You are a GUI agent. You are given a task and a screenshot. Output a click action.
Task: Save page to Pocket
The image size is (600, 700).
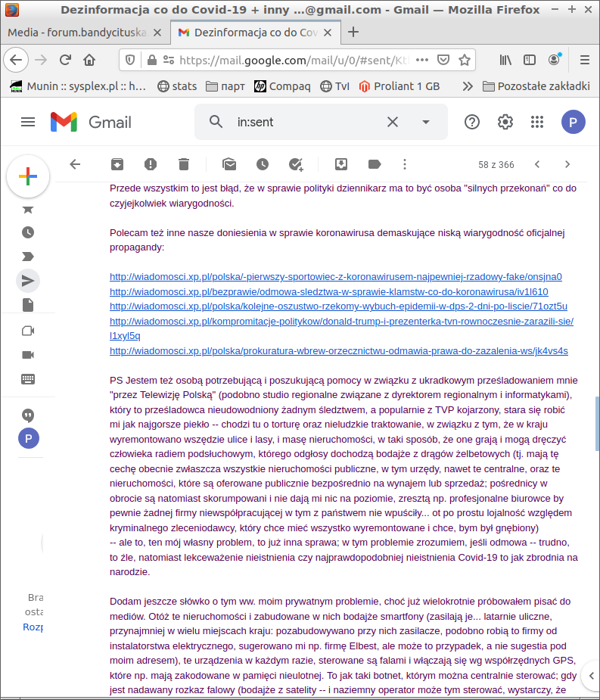[x=443, y=60]
